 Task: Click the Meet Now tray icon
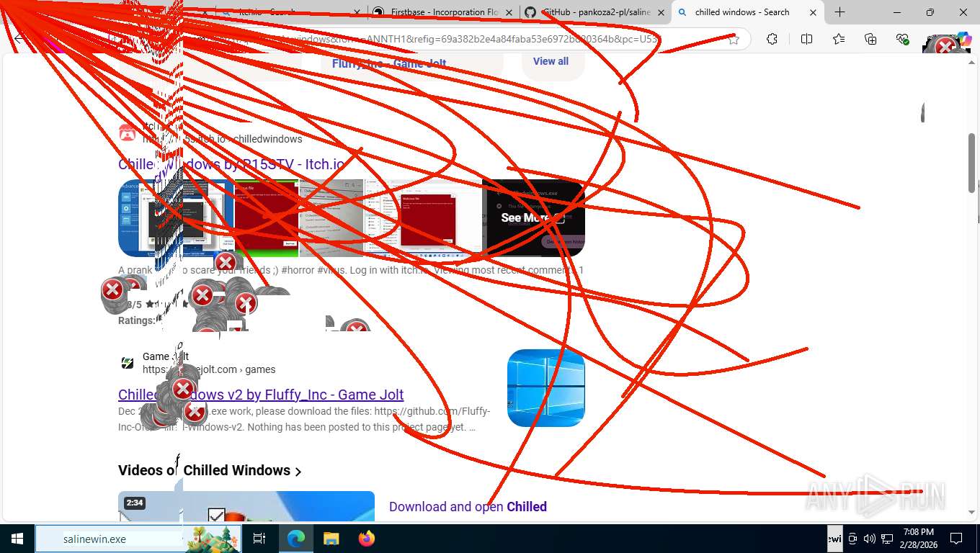coord(852,539)
